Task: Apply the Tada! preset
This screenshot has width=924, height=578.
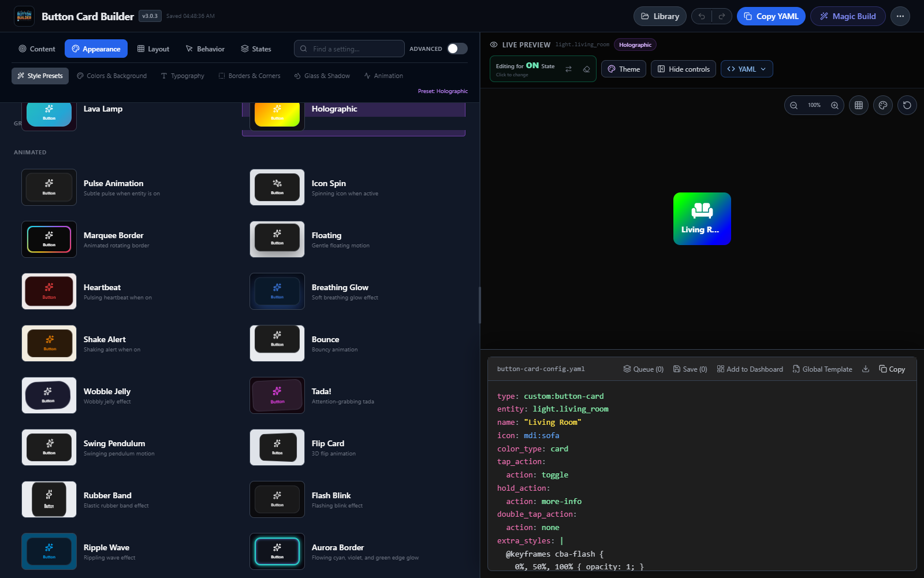Action: point(353,395)
